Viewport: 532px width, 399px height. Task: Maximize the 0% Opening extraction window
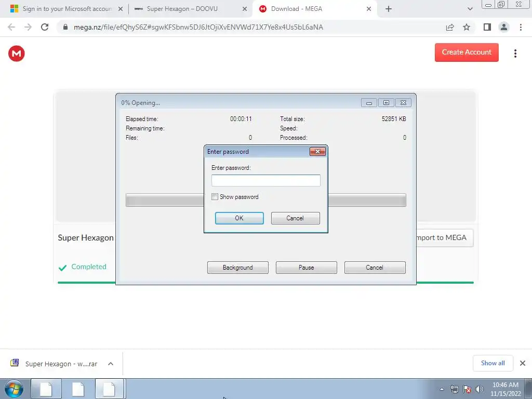(386, 103)
